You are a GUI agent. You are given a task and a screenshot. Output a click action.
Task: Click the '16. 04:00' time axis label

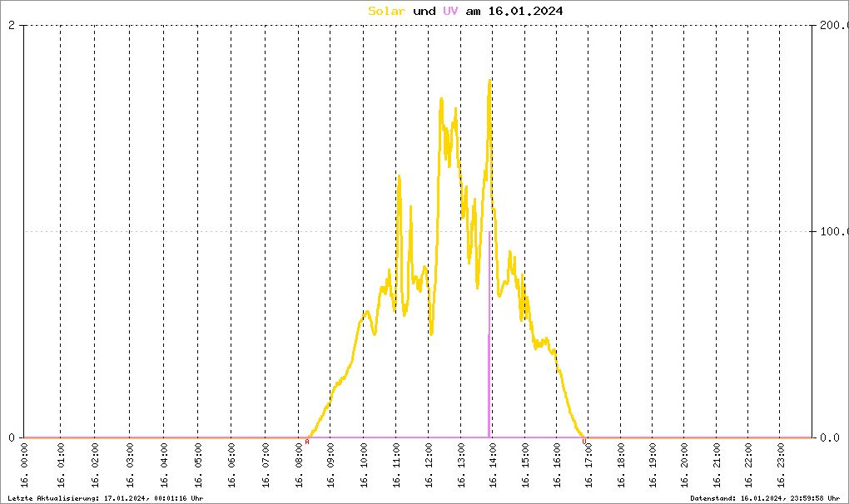[x=163, y=466]
